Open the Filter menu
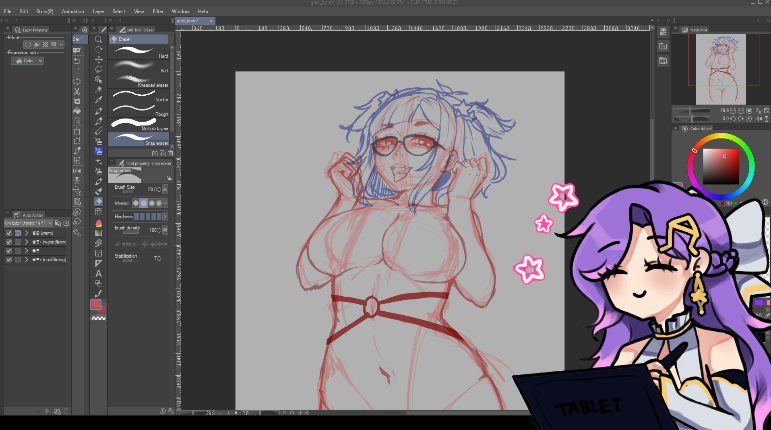The image size is (771, 430). click(158, 11)
